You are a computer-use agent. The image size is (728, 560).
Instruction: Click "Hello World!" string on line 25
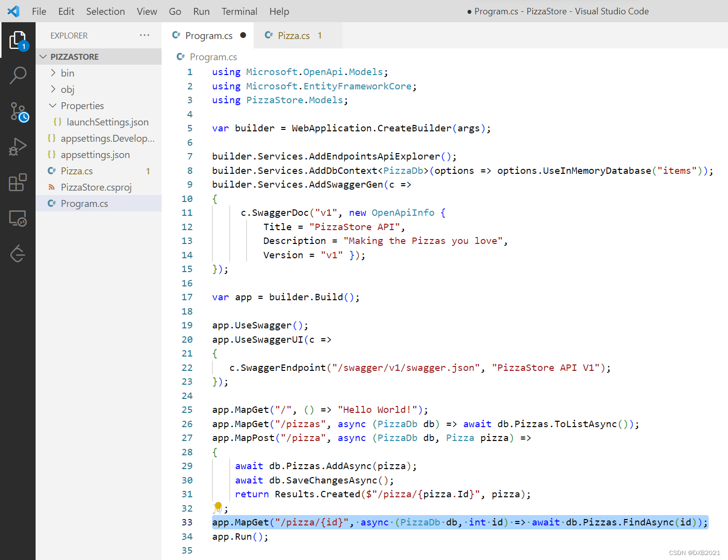pos(378,410)
